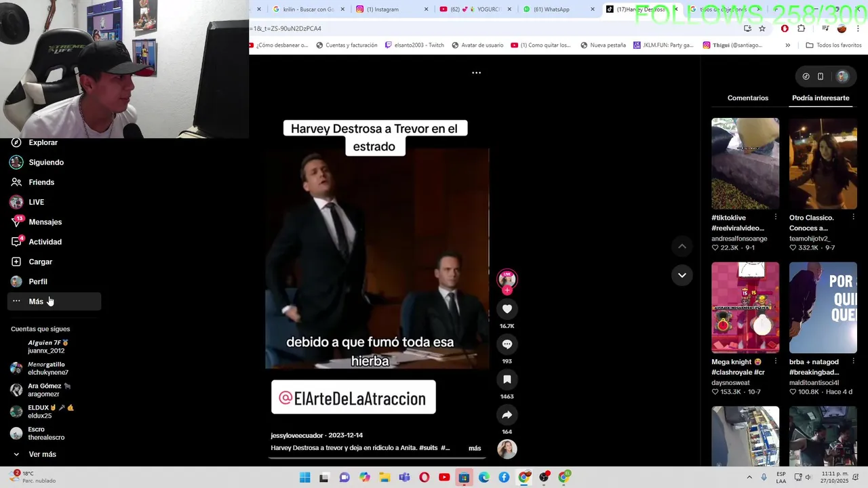Viewport: 868px width, 488px height.
Task: Open options for Otro Classico card
Action: click(853, 218)
